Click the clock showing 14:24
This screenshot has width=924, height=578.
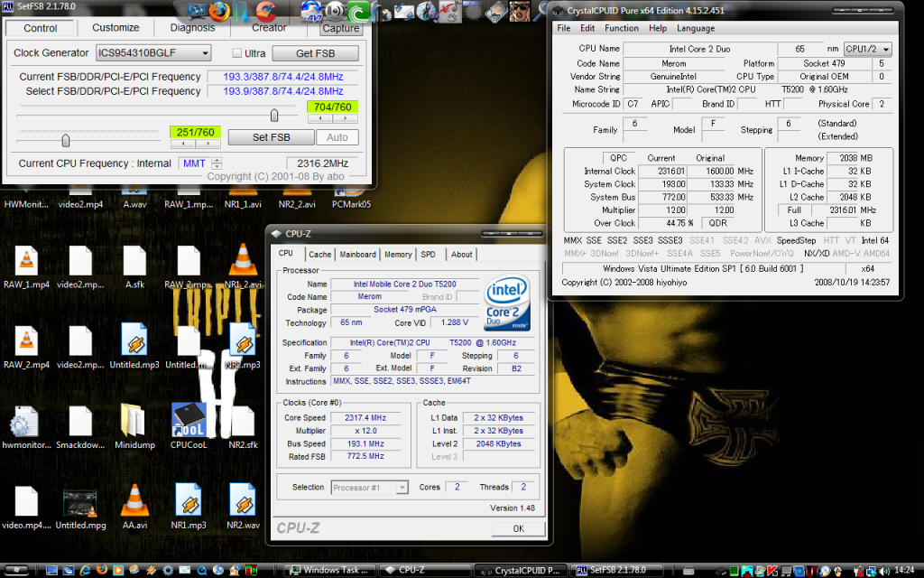(x=904, y=571)
